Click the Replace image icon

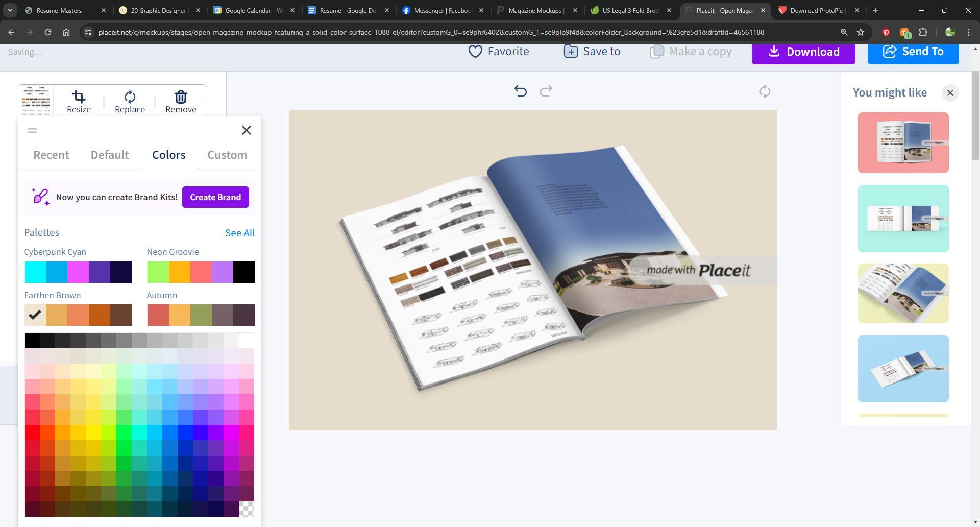[x=130, y=102]
